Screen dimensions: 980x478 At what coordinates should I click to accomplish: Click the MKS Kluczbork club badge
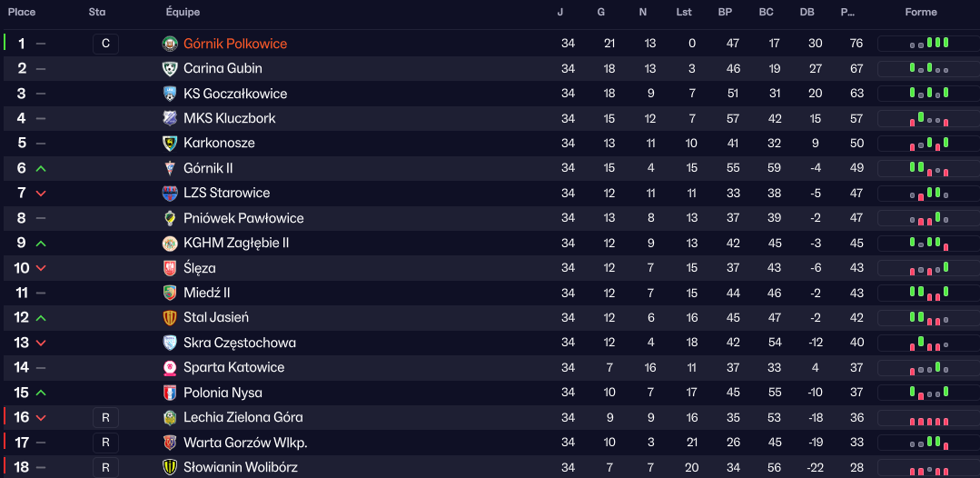pyautogui.click(x=170, y=118)
